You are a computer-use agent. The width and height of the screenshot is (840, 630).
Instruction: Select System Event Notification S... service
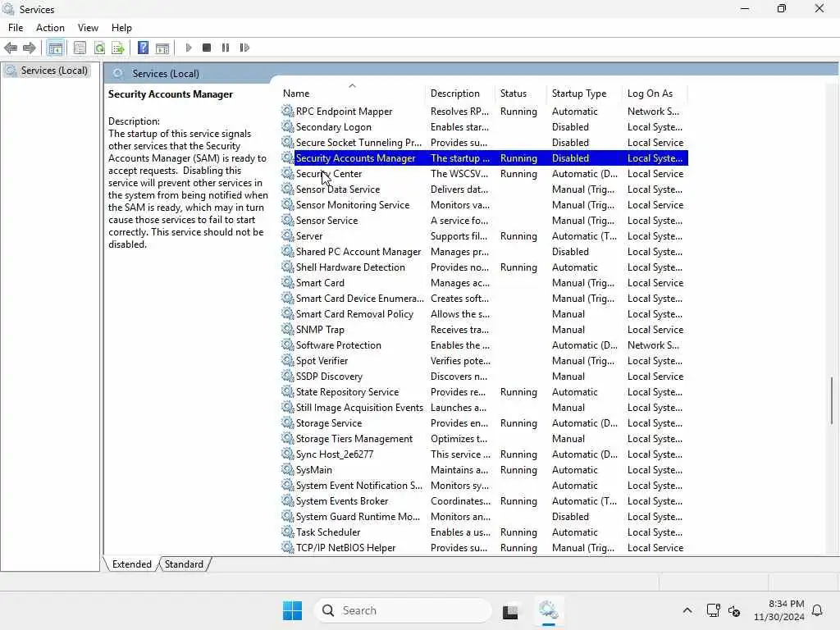click(x=484, y=485)
